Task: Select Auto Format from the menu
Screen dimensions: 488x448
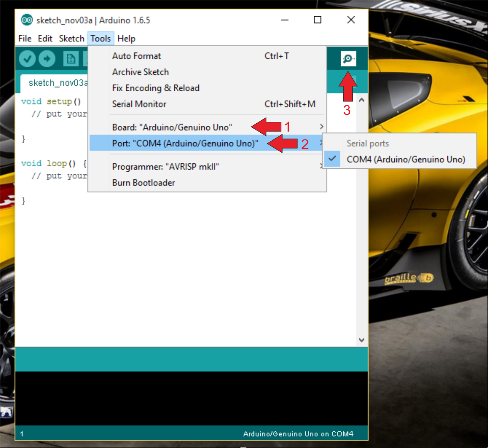Action: coord(137,56)
